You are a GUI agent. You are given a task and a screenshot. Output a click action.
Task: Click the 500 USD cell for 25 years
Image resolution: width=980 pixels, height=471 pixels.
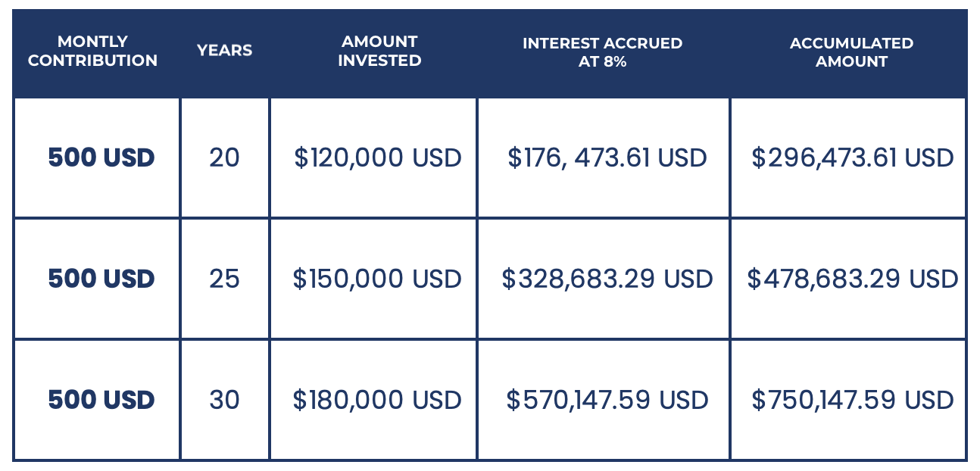101,279
